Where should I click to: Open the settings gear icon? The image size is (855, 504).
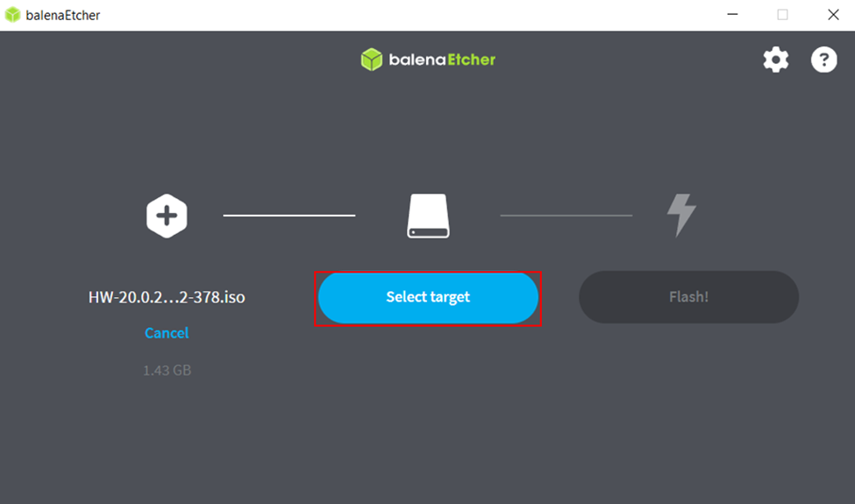[775, 60]
